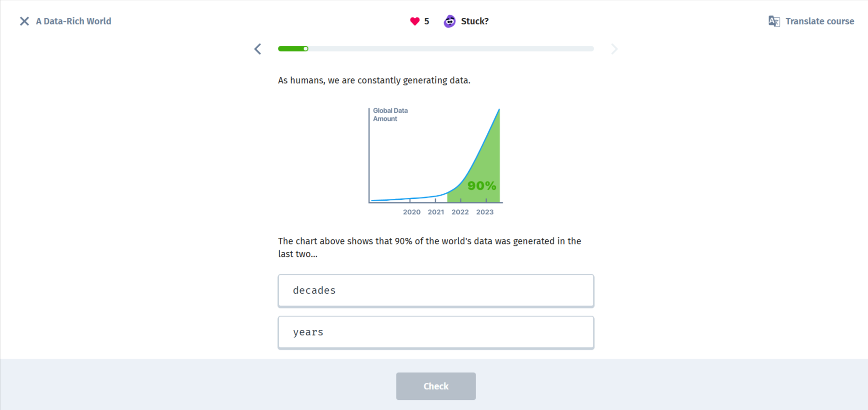Click the red heart lives icon
868x410 pixels.
pyautogui.click(x=415, y=21)
